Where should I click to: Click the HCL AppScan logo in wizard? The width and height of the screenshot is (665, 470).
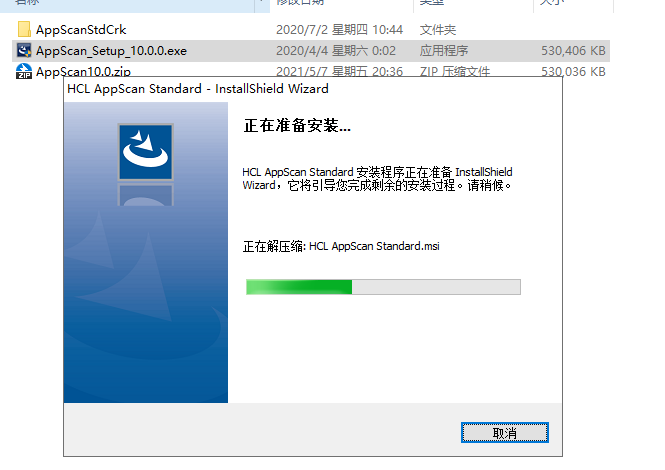[145, 152]
